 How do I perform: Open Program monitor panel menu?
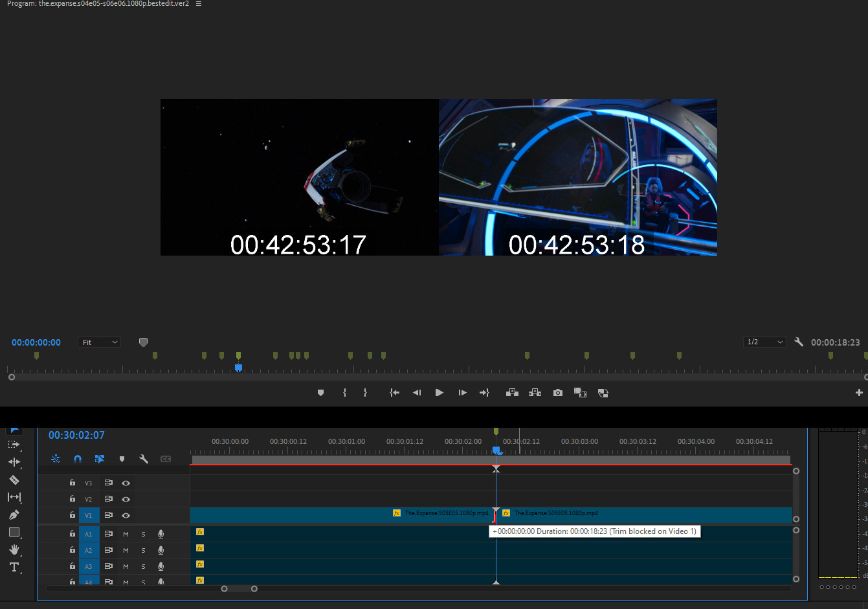tap(199, 4)
